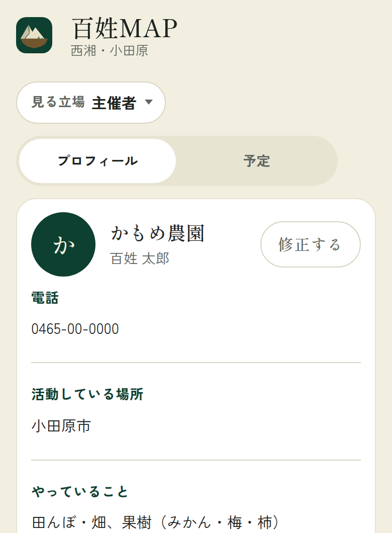Click the 主催者 role value

point(114,103)
